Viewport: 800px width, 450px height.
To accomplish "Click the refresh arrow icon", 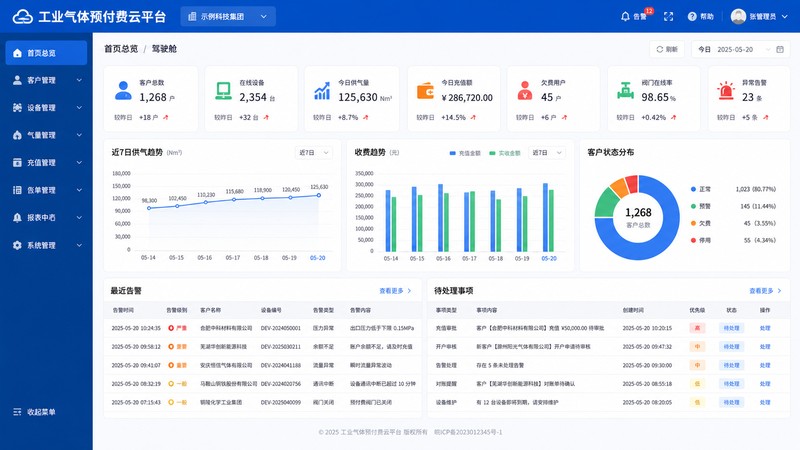I will (659, 49).
